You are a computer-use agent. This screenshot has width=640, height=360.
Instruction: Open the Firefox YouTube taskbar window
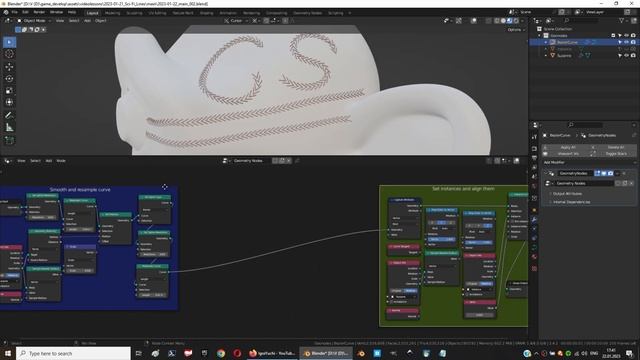(271, 353)
